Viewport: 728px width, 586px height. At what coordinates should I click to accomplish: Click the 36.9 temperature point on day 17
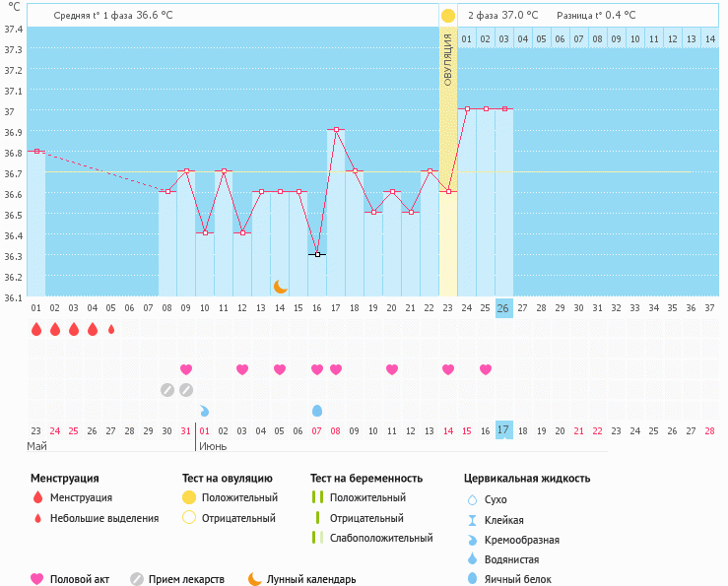point(336,129)
